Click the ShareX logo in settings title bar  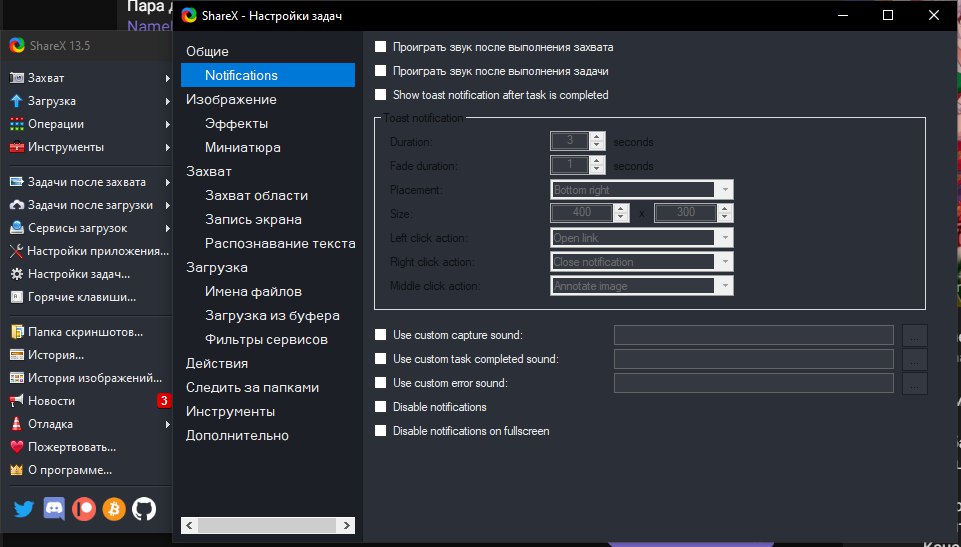189,15
